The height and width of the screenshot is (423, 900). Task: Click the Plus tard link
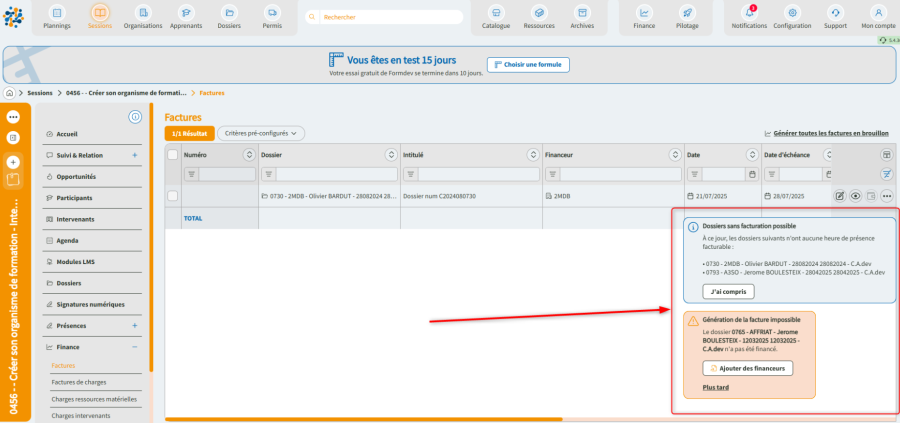tap(715, 386)
